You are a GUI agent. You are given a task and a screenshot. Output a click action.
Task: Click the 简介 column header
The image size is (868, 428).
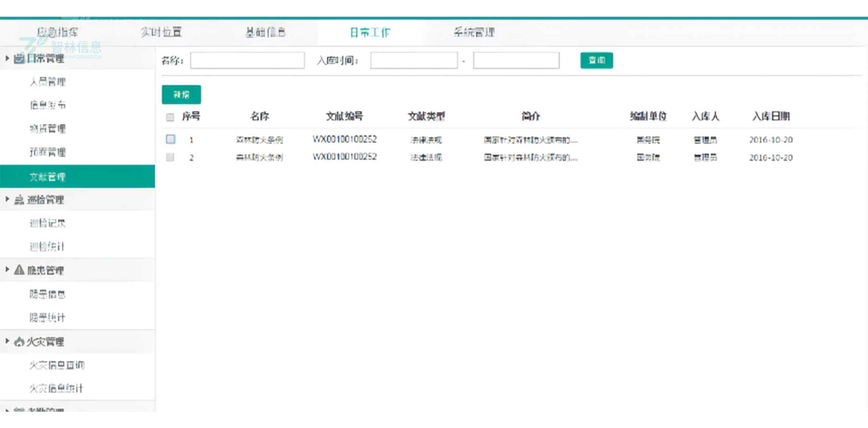(531, 116)
